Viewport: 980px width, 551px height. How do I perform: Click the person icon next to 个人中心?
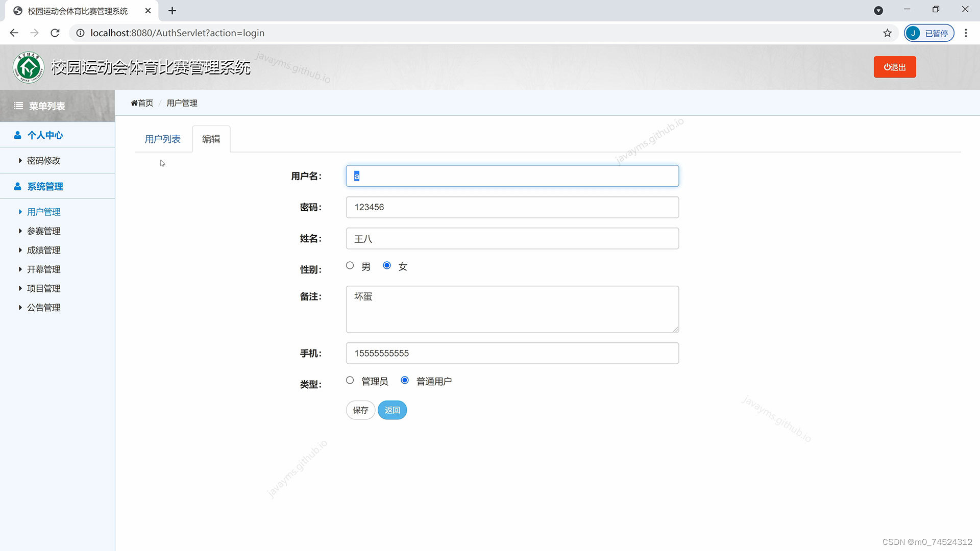[17, 135]
